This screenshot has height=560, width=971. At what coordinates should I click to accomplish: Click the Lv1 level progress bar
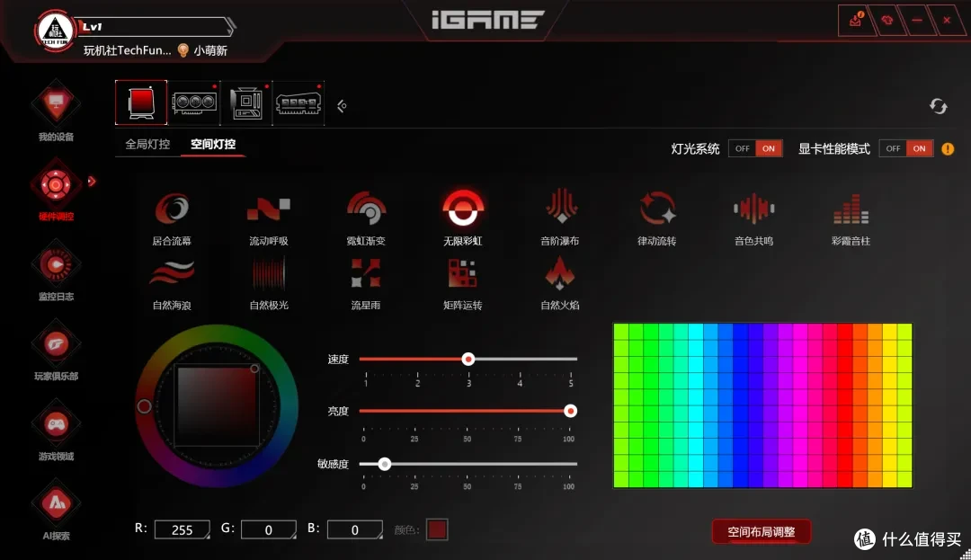click(x=155, y=27)
